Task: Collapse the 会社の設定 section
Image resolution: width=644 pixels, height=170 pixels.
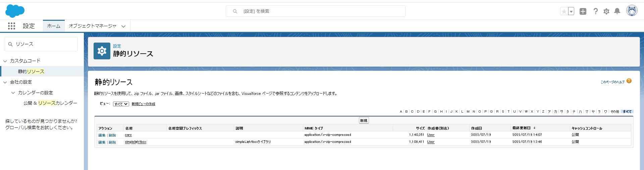Action: click(5, 82)
